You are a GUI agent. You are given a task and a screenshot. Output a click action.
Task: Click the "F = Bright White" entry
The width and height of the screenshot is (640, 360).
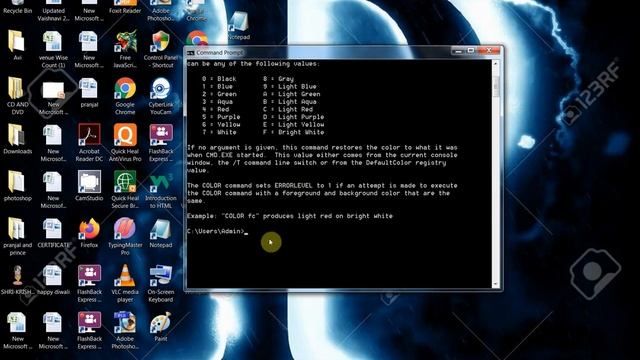(293, 132)
